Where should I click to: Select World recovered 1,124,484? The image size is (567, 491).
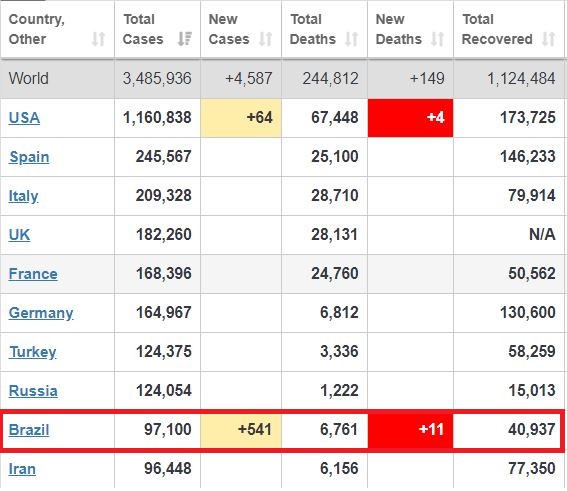521,78
